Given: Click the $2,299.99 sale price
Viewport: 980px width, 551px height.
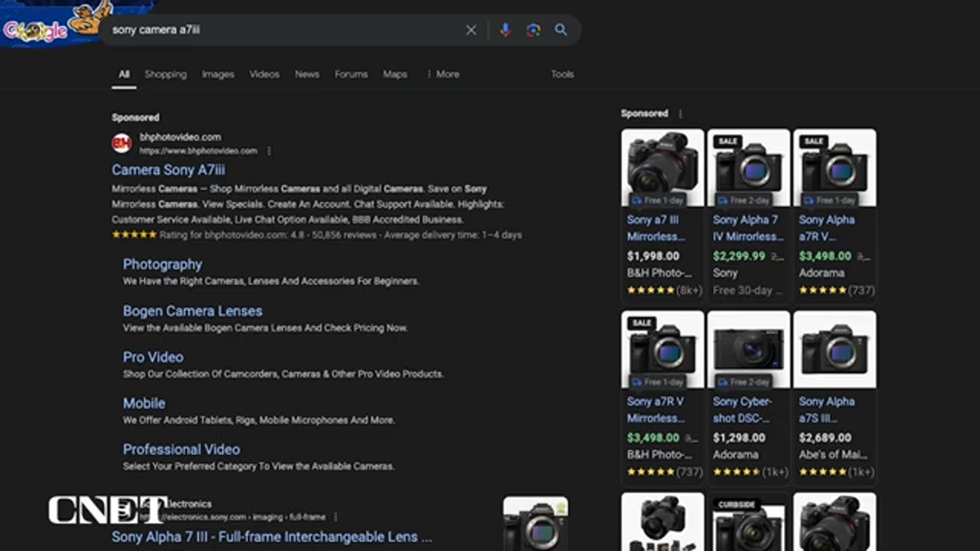Looking at the screenshot, I should click(x=739, y=256).
